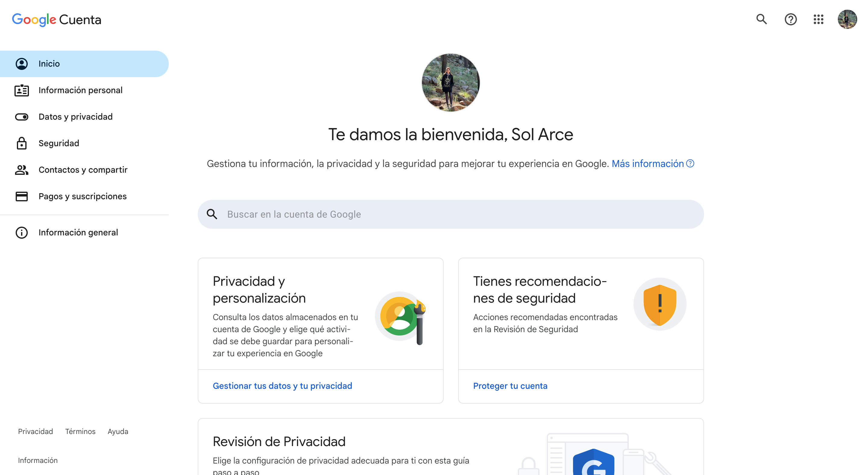This screenshot has height=475, width=868.
Task: Open the account avatar in top right
Action: (x=847, y=19)
